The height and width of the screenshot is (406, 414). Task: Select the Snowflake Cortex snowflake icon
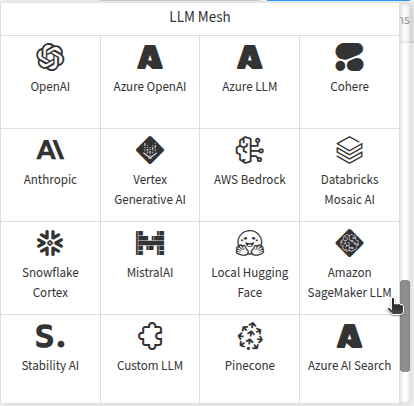(50, 243)
